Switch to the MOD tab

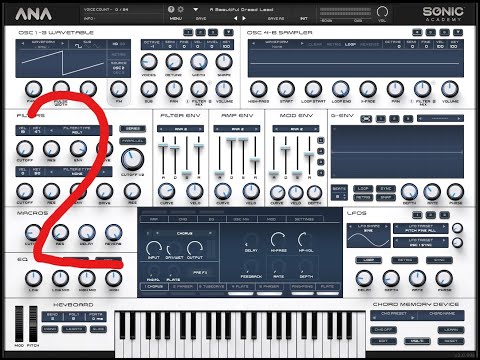271,219
